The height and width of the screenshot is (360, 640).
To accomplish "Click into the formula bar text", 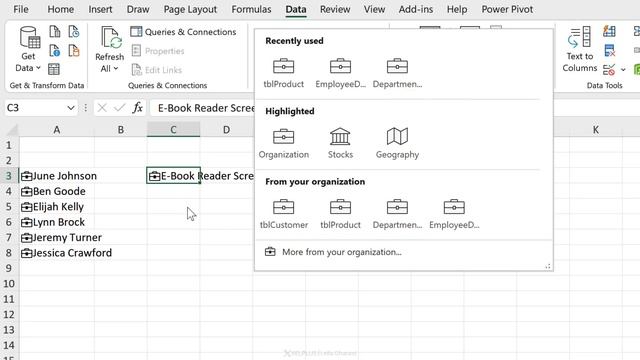I will tap(206, 108).
